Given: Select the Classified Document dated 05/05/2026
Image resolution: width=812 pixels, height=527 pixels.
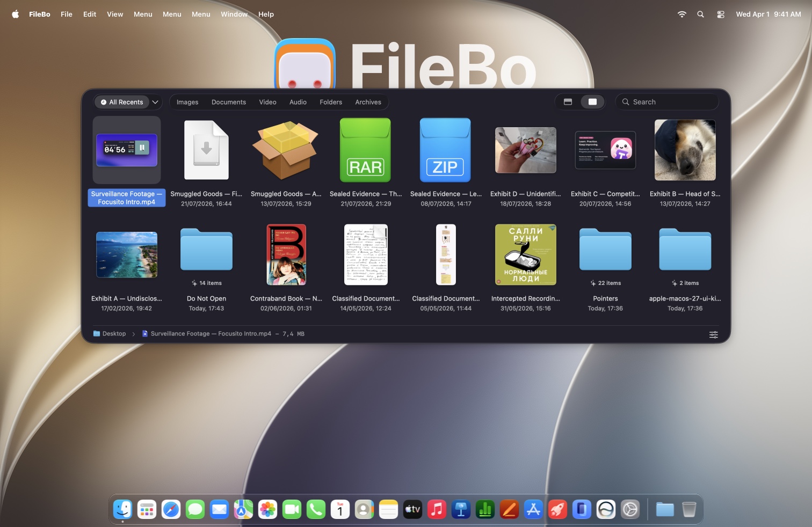Looking at the screenshot, I should (446, 255).
